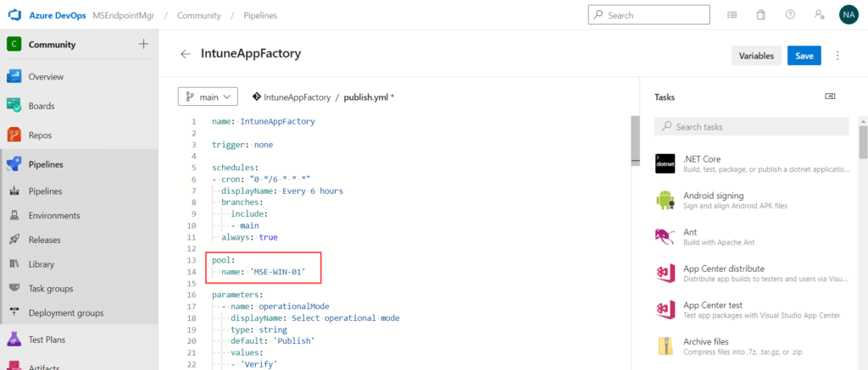Click the text name: 'MSE-WIN-01' on line 14
868x370 pixels.
click(x=264, y=272)
